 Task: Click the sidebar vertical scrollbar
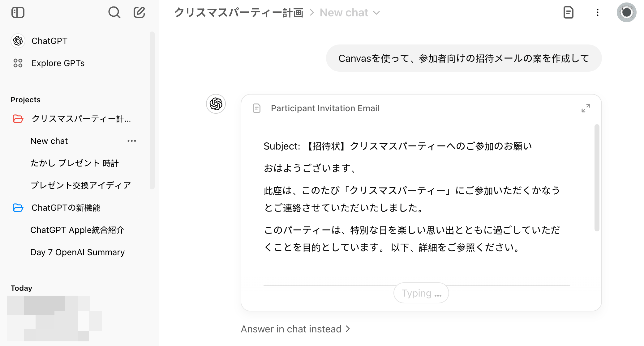[x=152, y=110]
